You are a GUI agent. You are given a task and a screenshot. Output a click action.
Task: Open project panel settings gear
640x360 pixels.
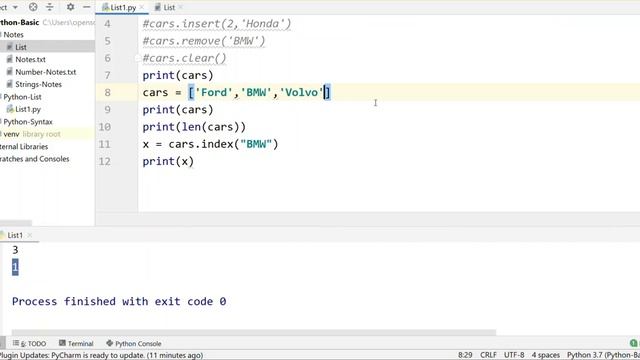click(x=70, y=7)
